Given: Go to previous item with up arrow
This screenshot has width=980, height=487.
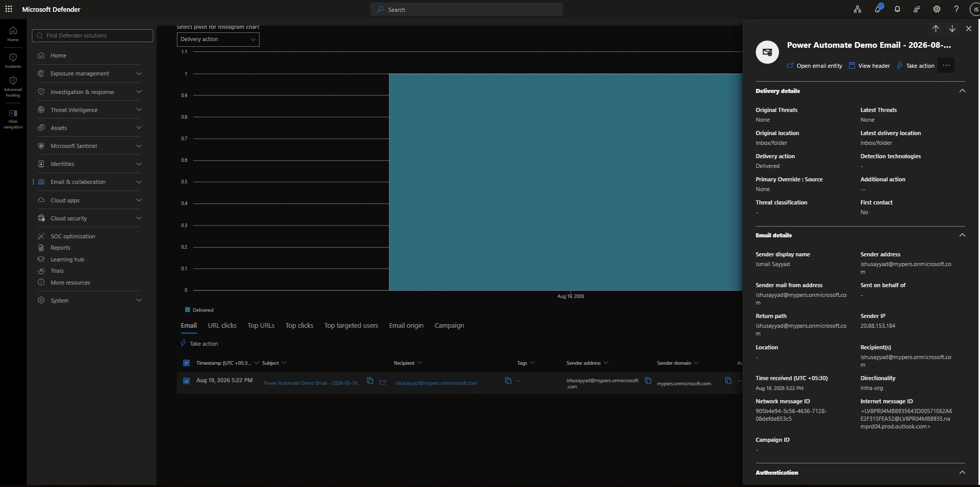Looking at the screenshot, I should coord(936,29).
